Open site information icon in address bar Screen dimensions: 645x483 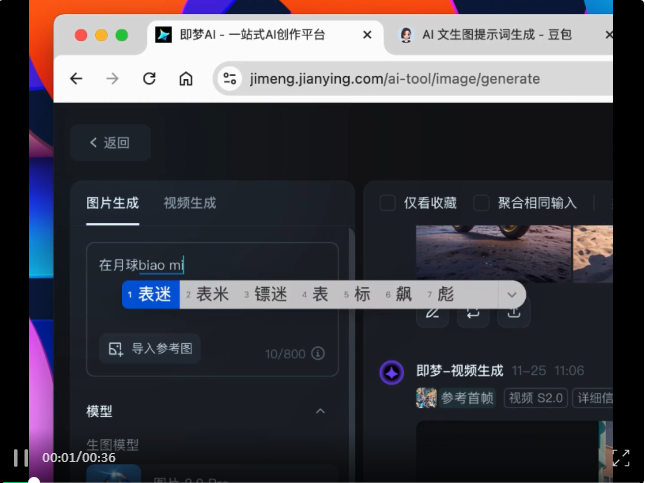pyautogui.click(x=230, y=79)
